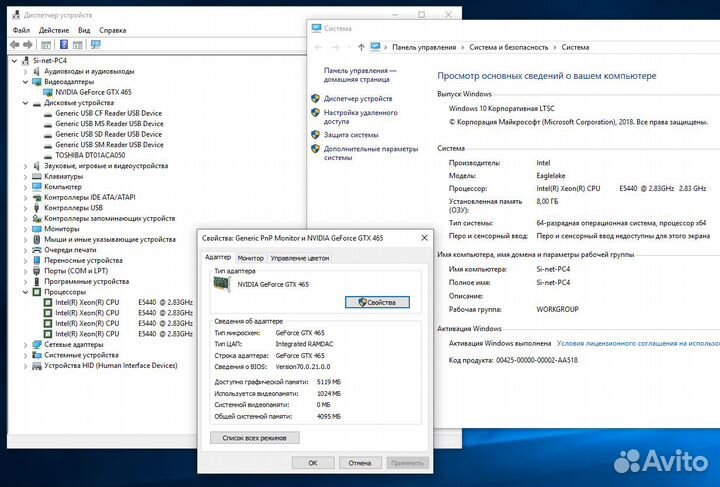Click the Мыши и иные указывающие устройства icon

click(x=37, y=240)
